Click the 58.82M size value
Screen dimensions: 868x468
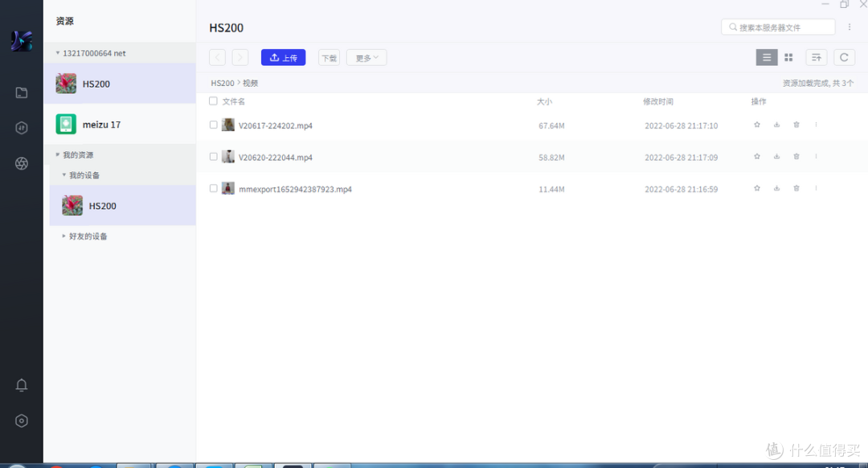click(551, 158)
